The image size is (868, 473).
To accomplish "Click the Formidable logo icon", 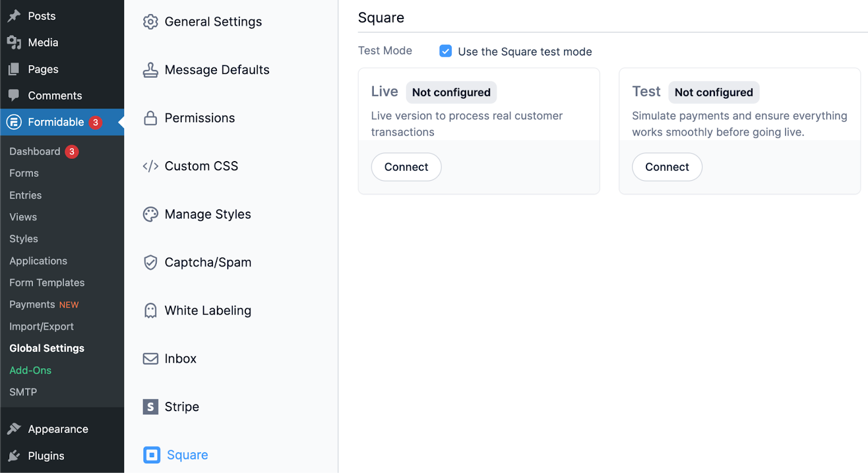I will (x=14, y=122).
